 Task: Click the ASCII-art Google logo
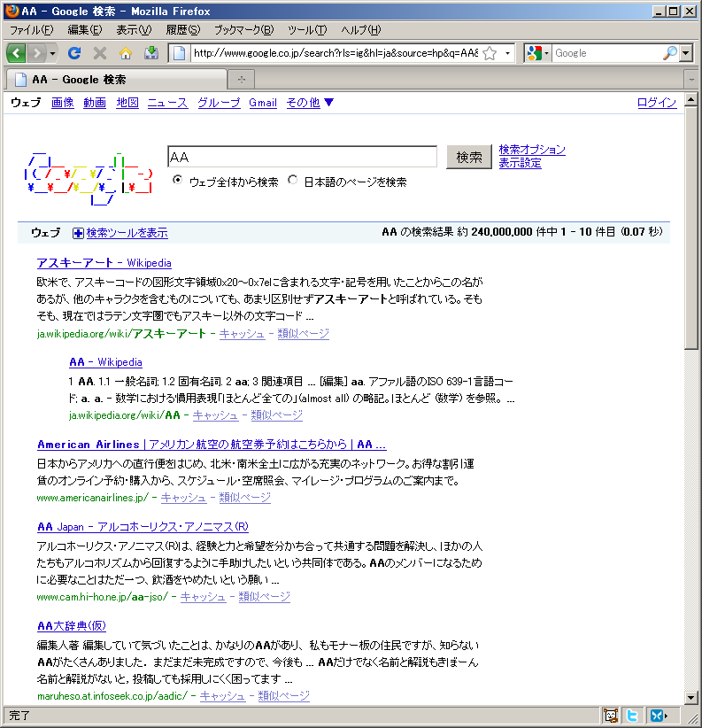(x=89, y=178)
